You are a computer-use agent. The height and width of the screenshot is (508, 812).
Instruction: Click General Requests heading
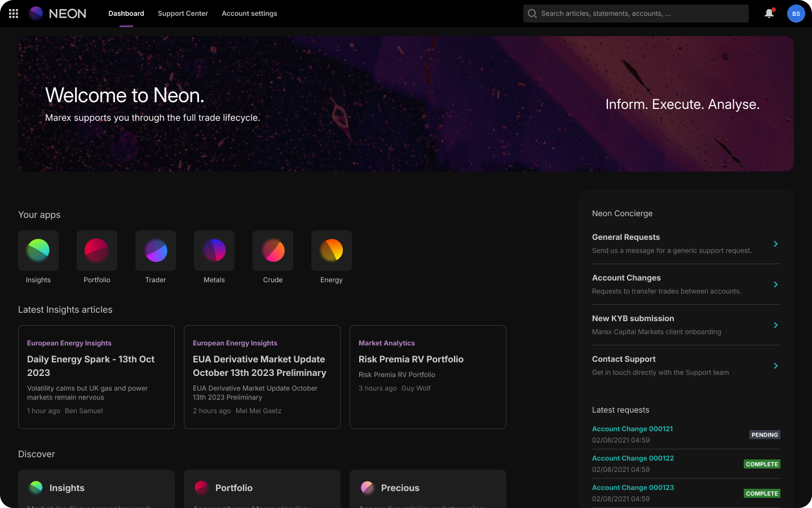tap(626, 237)
